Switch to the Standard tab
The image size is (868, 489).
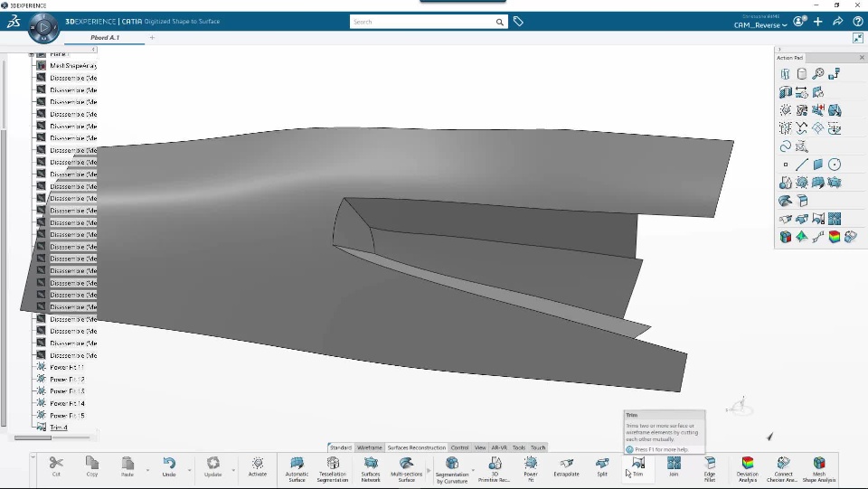341,447
